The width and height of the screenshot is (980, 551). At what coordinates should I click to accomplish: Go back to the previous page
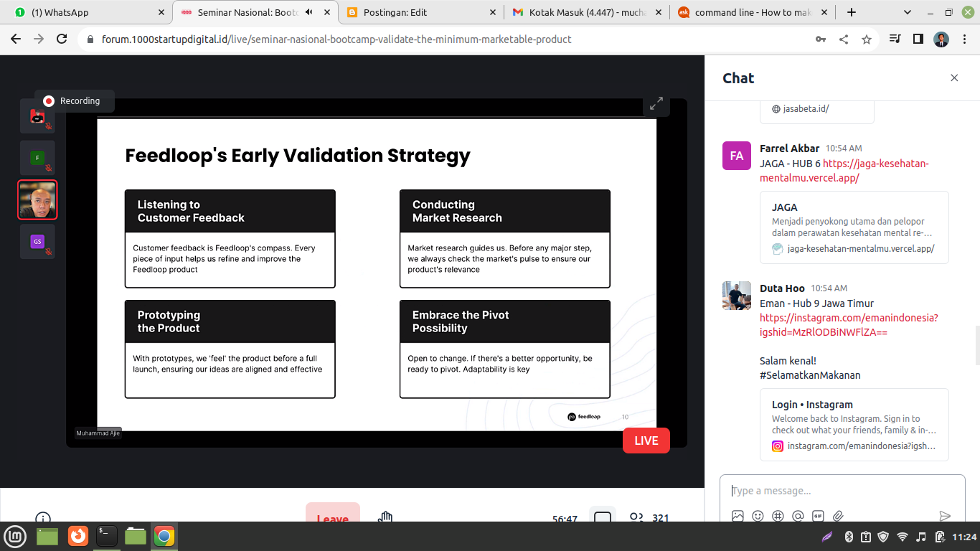(16, 39)
